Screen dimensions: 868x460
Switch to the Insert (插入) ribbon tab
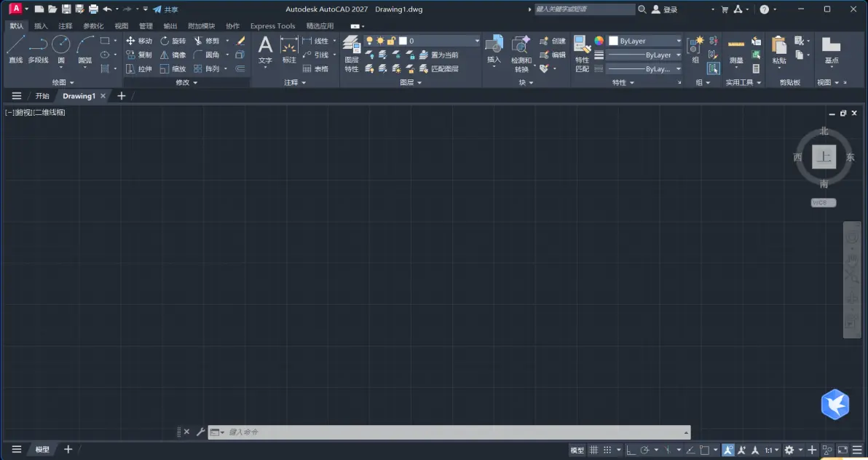pyautogui.click(x=41, y=26)
